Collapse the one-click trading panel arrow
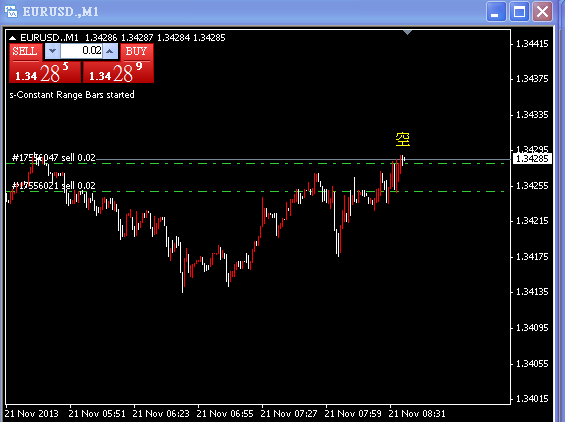 coord(13,38)
